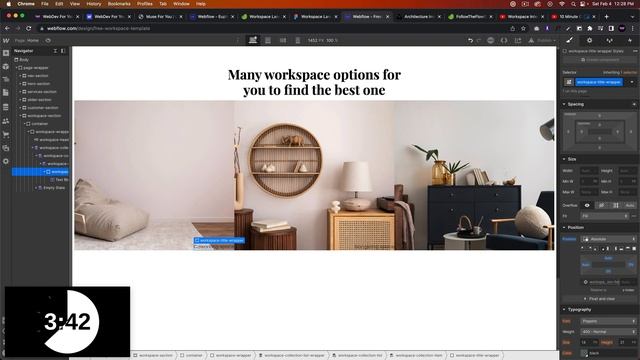640x360 pixels.
Task: Select services-section in Navigator
Action: (x=42, y=92)
